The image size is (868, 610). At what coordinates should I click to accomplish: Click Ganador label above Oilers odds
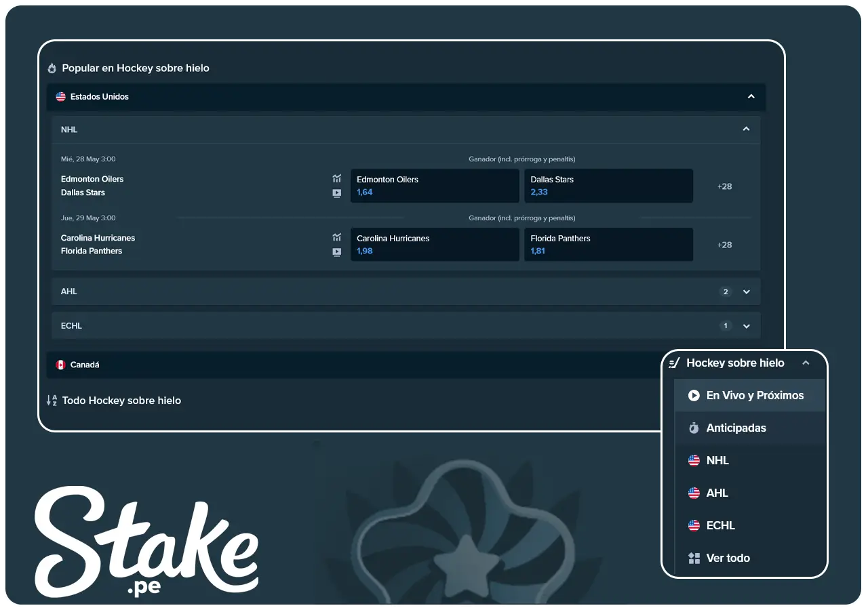(521, 159)
